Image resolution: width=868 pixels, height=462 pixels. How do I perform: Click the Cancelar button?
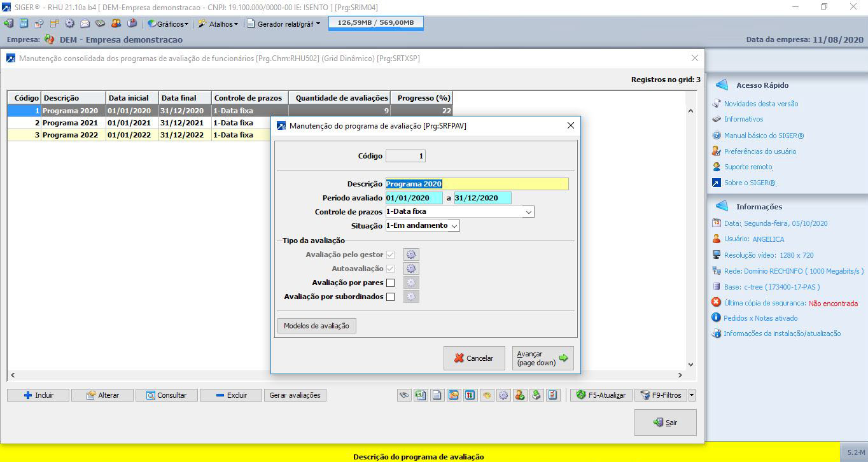(474, 358)
